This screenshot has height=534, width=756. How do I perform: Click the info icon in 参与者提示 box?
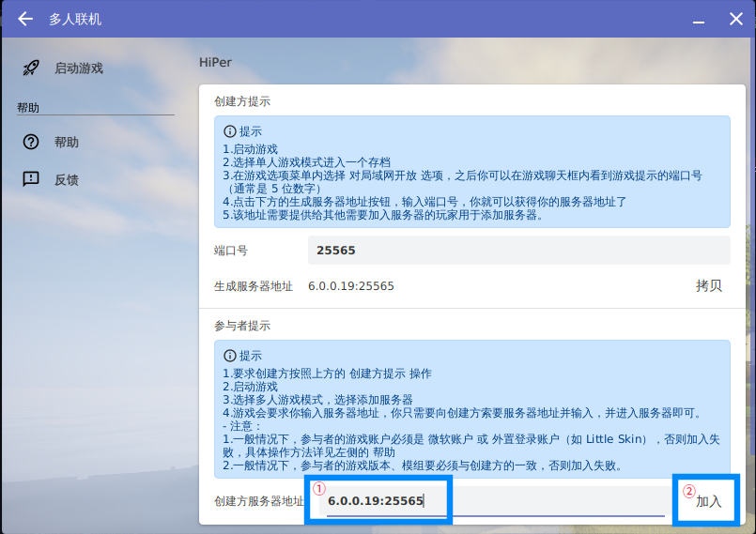click(229, 356)
